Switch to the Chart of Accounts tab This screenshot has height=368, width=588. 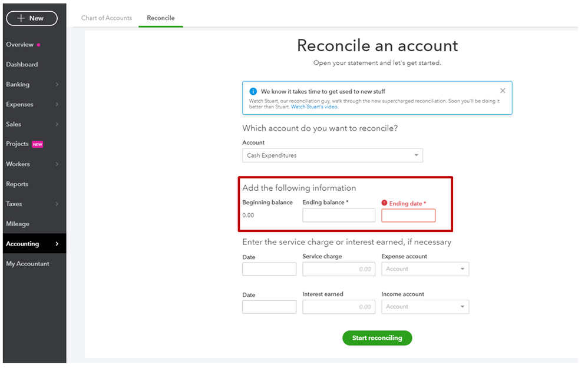(107, 18)
